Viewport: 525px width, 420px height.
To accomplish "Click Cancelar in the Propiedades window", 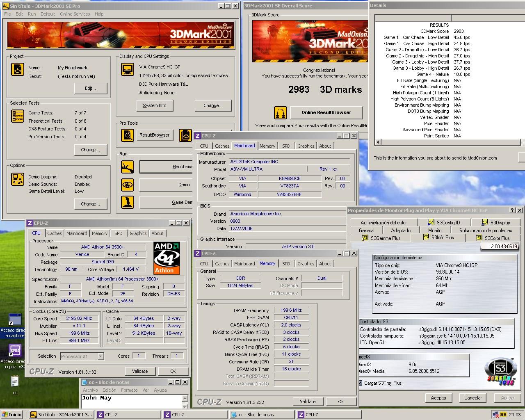I will pos(473,398).
